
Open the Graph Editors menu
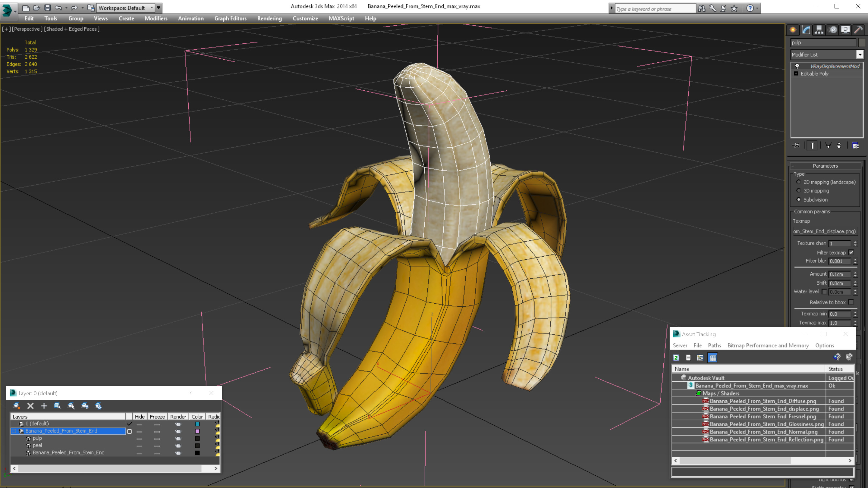pyautogui.click(x=231, y=18)
